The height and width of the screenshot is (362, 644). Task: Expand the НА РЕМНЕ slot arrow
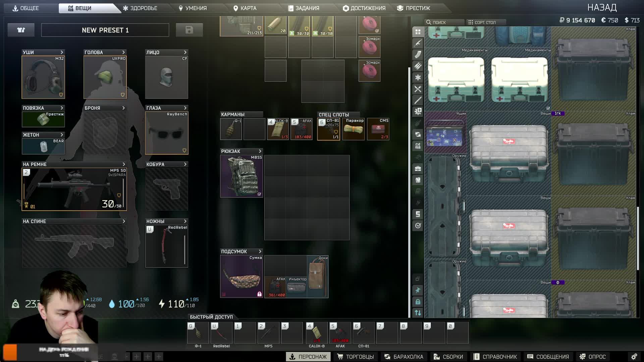[x=124, y=164]
